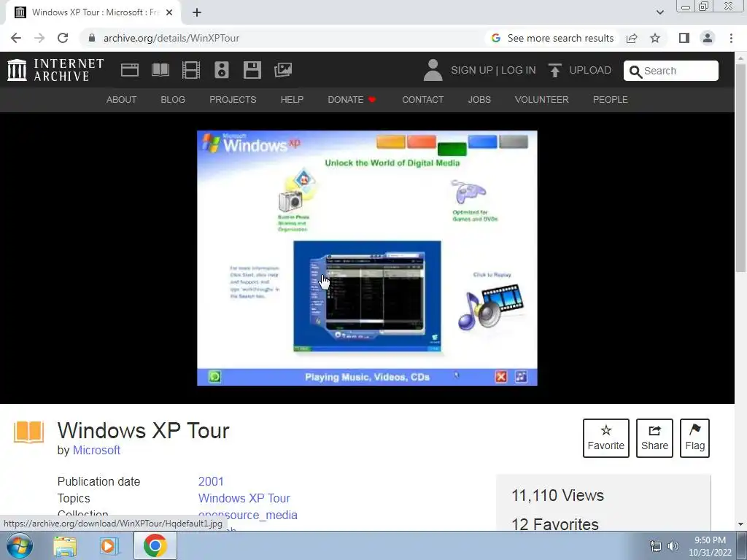Open Windows Media Player from taskbar
The width and height of the screenshot is (747, 560).
point(109,545)
